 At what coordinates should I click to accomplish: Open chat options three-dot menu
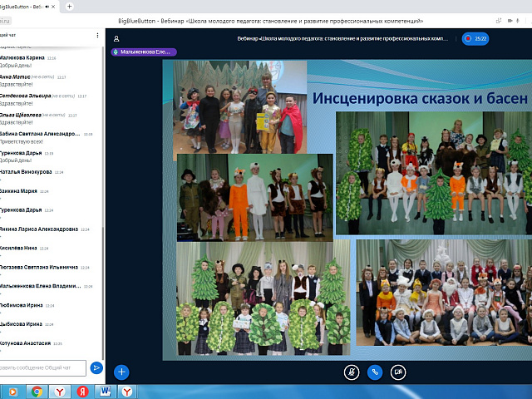tap(97, 35)
